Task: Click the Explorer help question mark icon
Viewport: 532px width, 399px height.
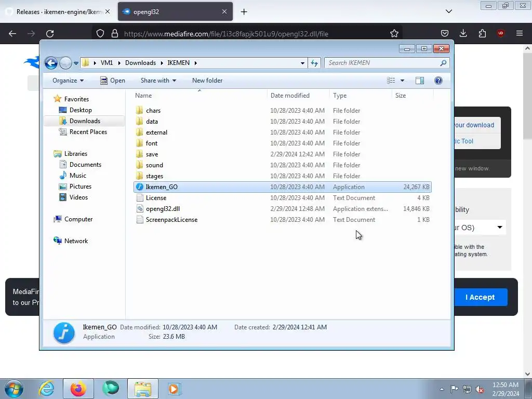Action: (x=438, y=81)
